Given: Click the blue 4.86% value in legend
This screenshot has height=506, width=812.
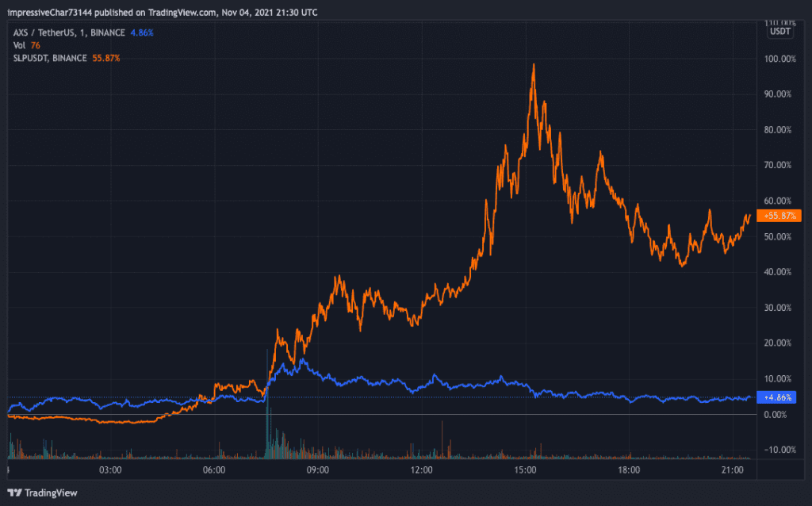Looking at the screenshot, I should pyautogui.click(x=141, y=33).
